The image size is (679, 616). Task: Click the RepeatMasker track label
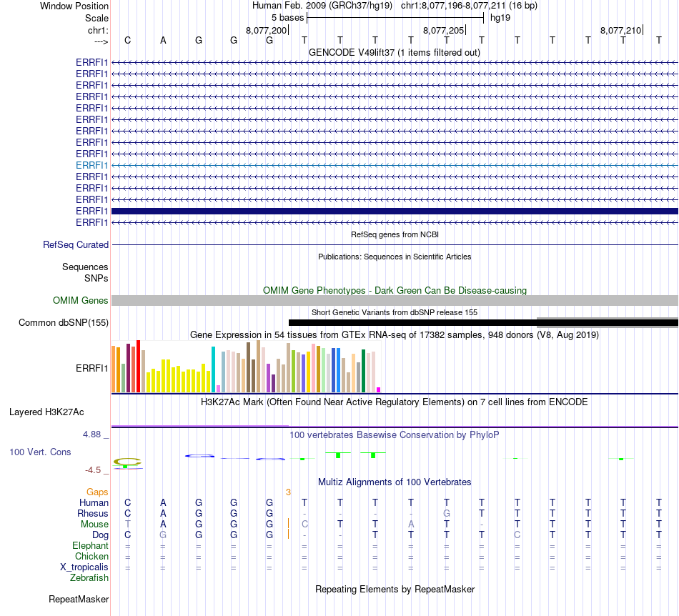(79, 599)
